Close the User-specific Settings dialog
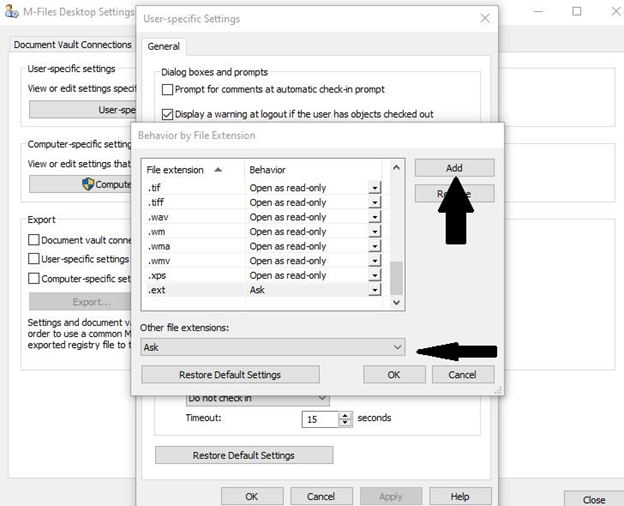 (x=485, y=18)
